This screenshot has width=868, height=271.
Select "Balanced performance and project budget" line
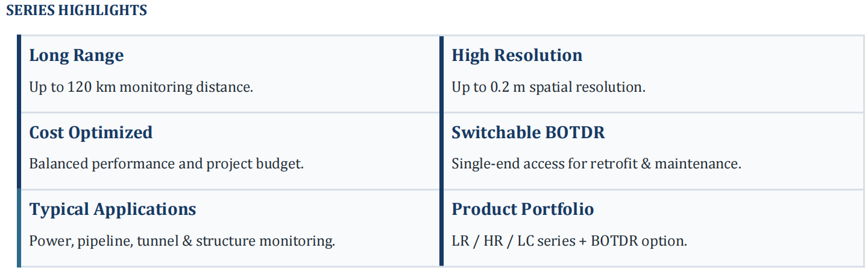point(166,164)
